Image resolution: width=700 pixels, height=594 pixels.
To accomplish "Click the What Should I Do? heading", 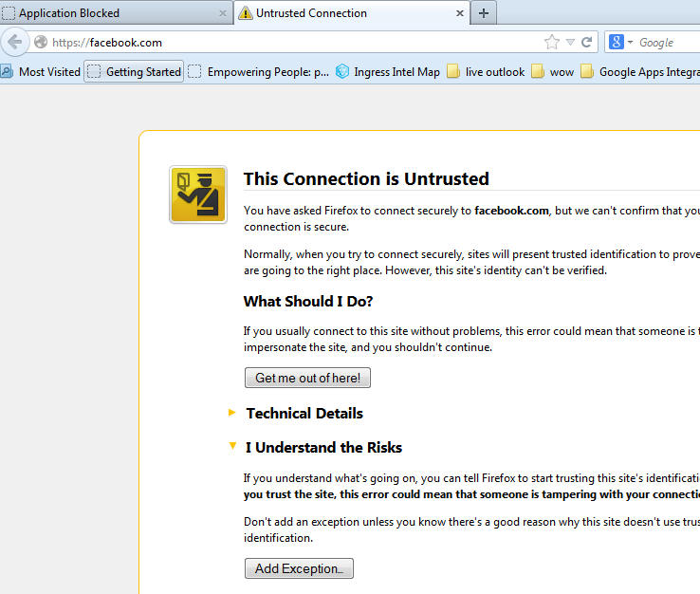I will point(308,302).
